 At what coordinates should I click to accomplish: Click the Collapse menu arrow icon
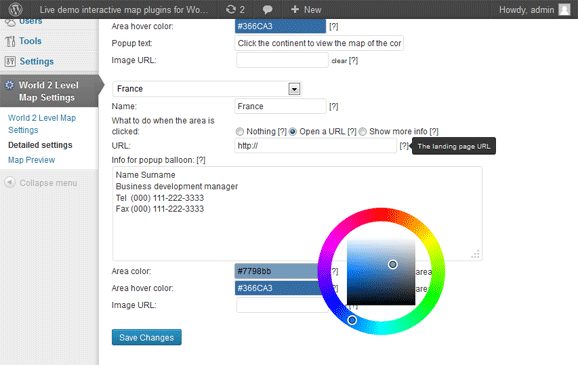(x=10, y=182)
